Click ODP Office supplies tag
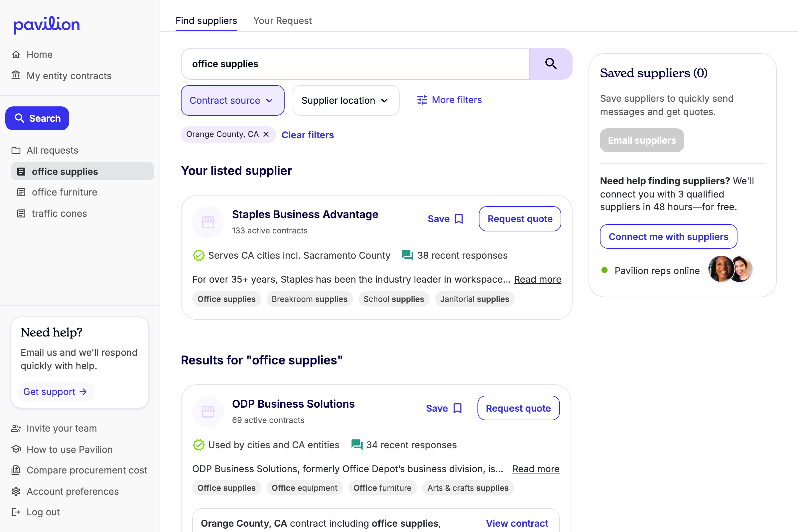 (226, 488)
